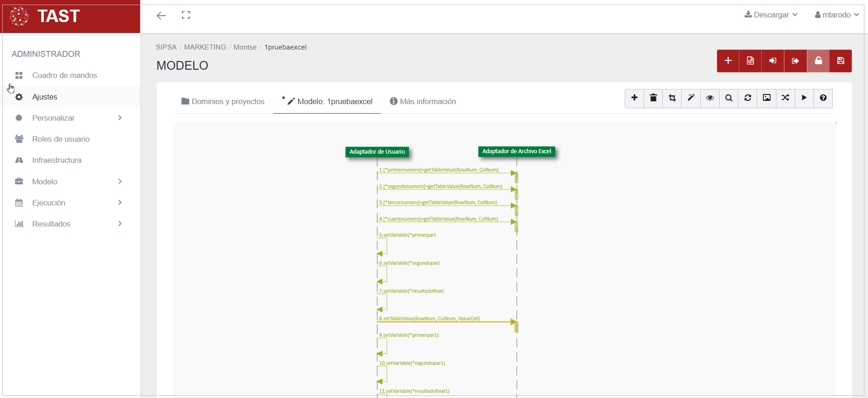Click the red save (floppy disk) button
Image resolution: width=868 pixels, height=398 pixels.
[x=841, y=61]
